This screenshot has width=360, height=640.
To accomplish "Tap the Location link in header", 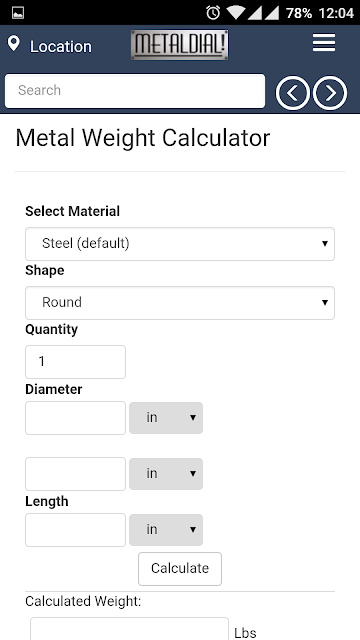I will click(60, 47).
